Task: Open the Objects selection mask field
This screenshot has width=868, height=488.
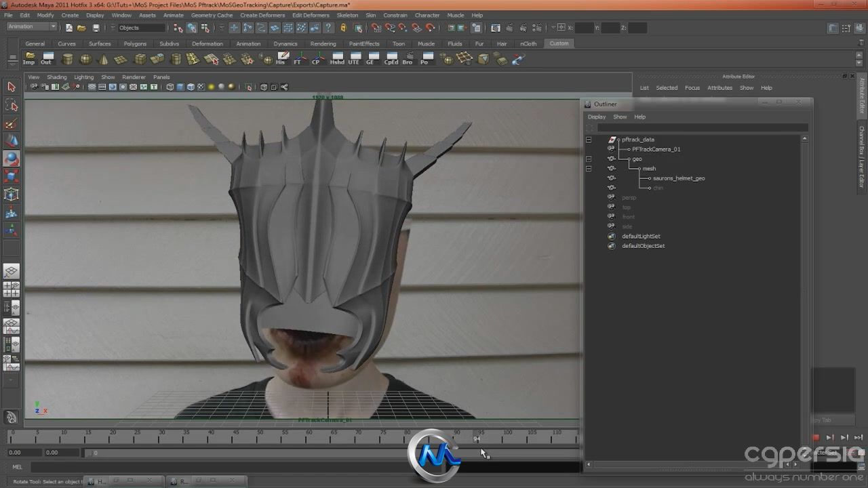Action: (141, 28)
